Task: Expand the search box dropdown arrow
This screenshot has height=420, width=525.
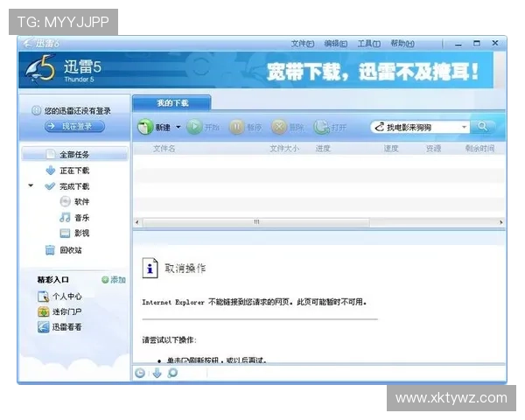Action: 464,127
